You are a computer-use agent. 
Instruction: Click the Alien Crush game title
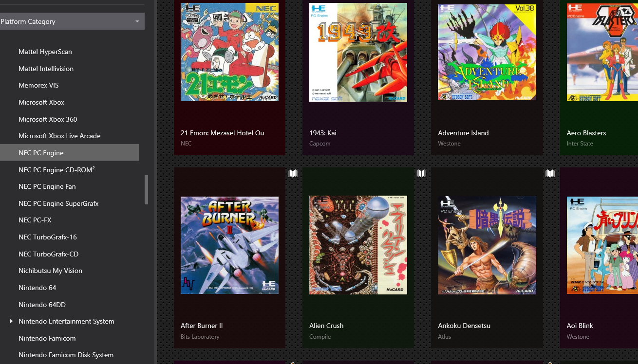click(x=326, y=326)
